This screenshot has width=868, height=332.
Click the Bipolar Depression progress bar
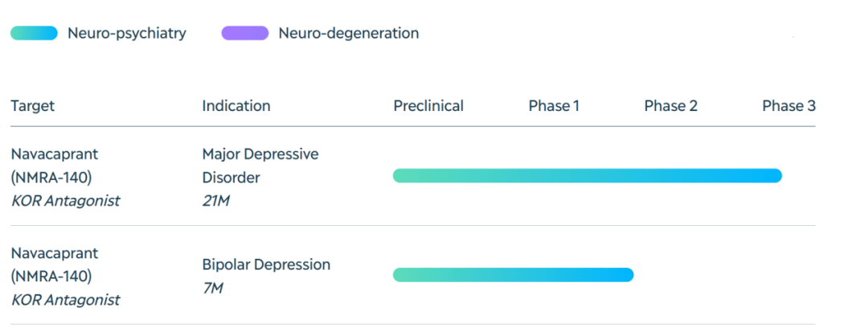(x=513, y=274)
